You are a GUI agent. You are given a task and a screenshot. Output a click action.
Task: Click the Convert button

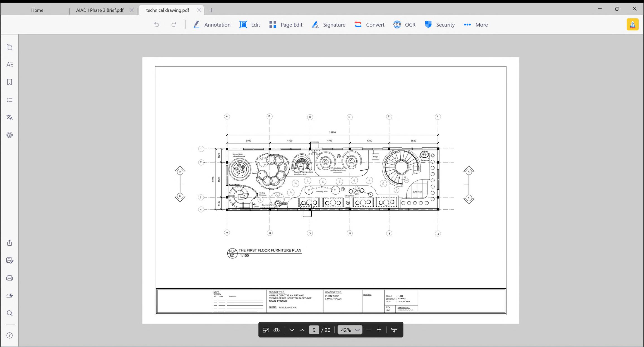[x=369, y=25]
